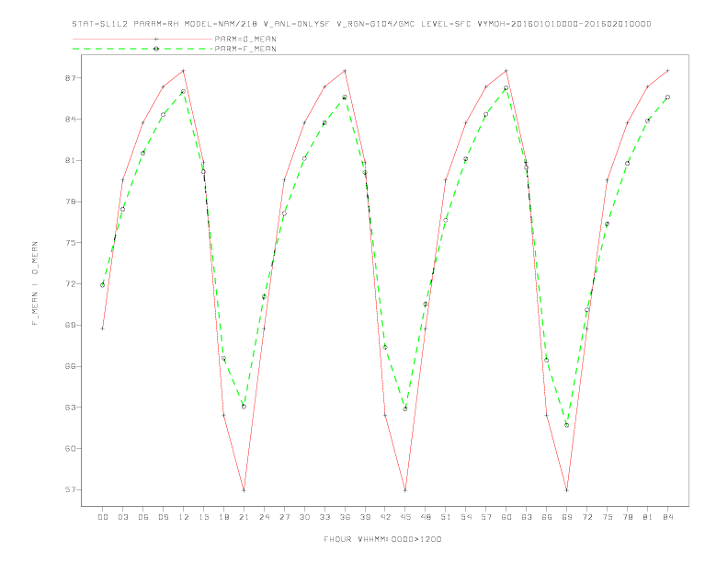The width and height of the screenshot is (728, 563).
Task: Click x-axis forecast hour label 27
Action: click(284, 517)
